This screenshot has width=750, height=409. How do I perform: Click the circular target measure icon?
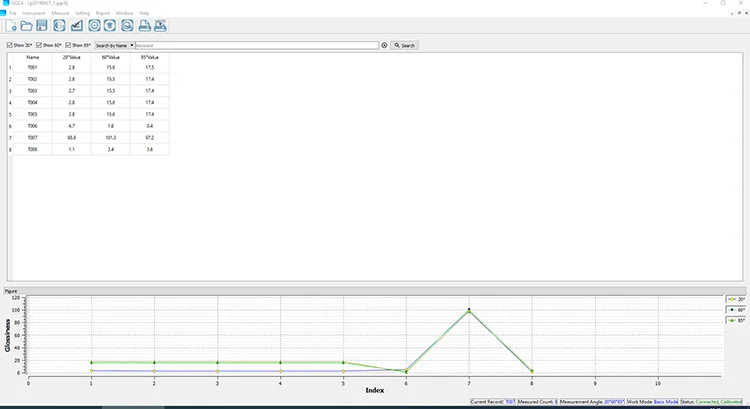pos(94,26)
